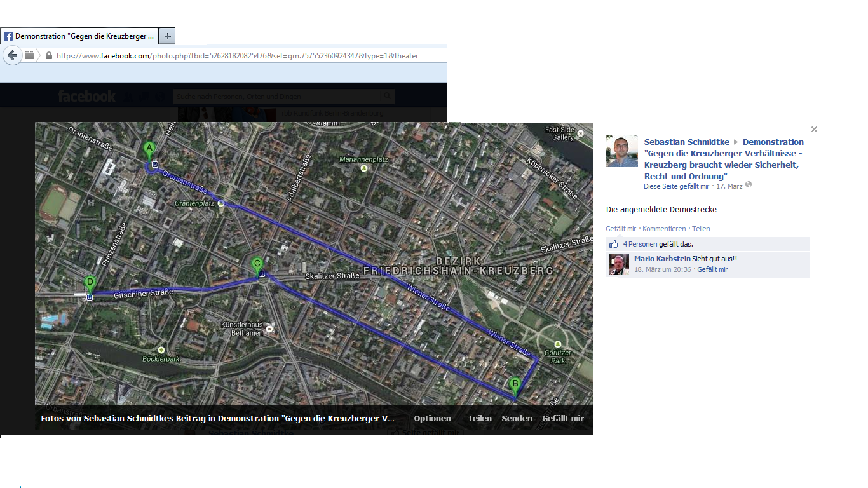Click the green map marker D
868x488 pixels.
[90, 283]
